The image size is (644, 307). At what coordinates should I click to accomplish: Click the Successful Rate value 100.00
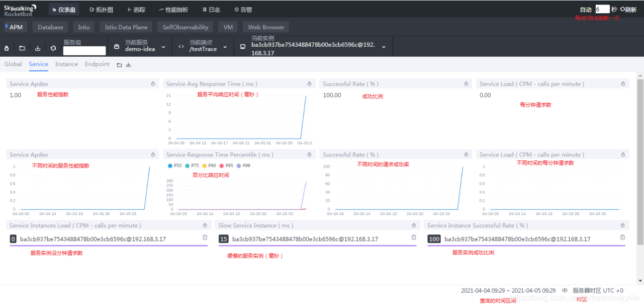[x=332, y=95]
